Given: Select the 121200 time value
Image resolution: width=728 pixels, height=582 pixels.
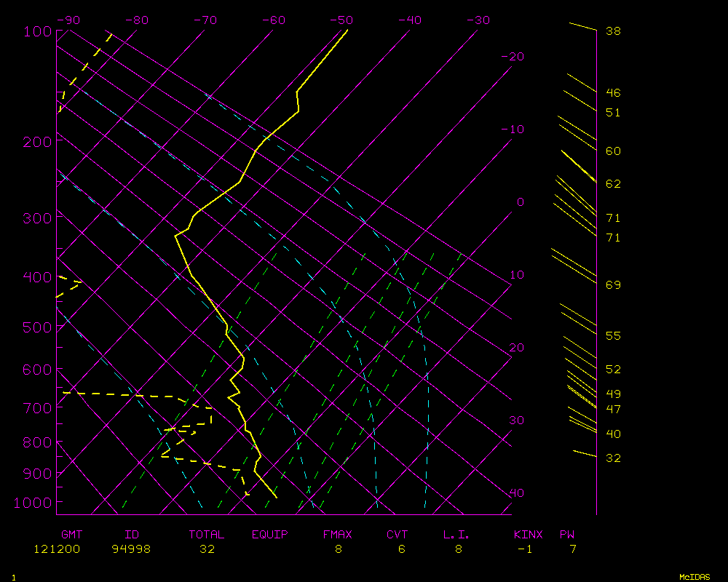Looking at the screenshot, I should [x=57, y=549].
